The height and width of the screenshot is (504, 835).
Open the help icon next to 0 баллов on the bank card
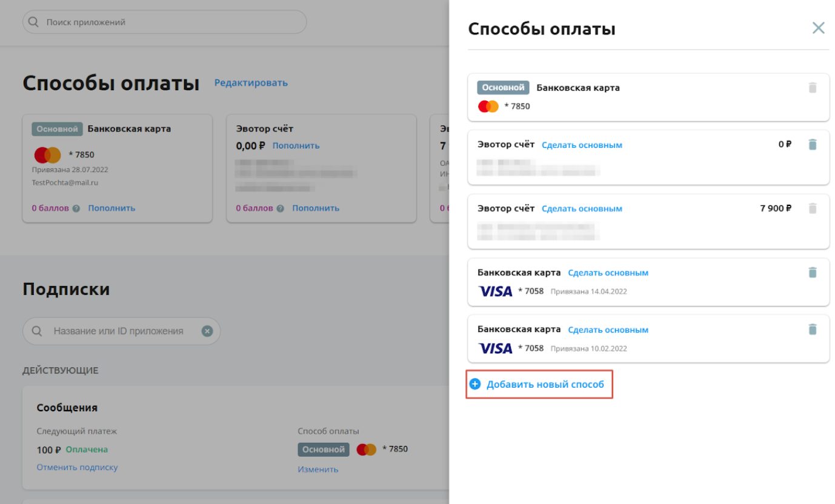pyautogui.click(x=76, y=208)
